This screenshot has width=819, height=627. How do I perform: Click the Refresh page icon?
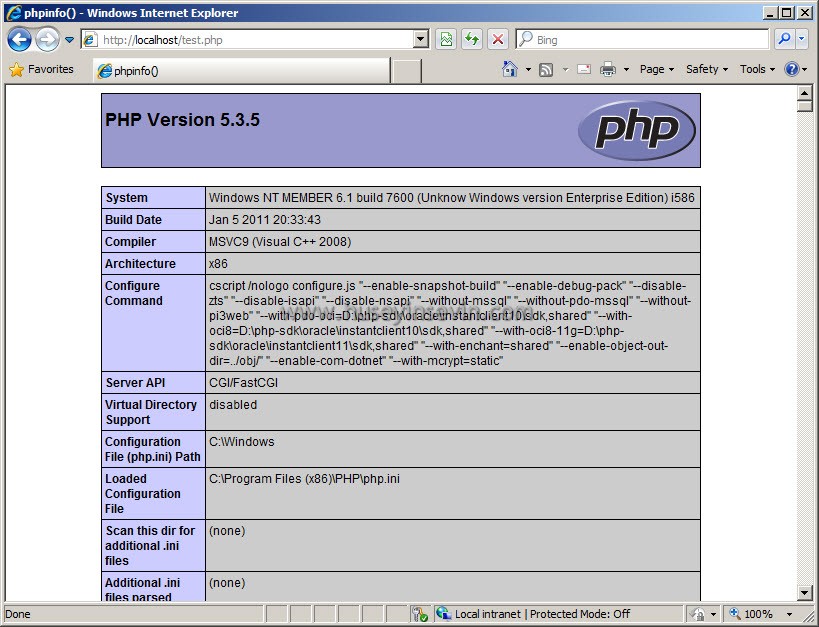[x=472, y=40]
